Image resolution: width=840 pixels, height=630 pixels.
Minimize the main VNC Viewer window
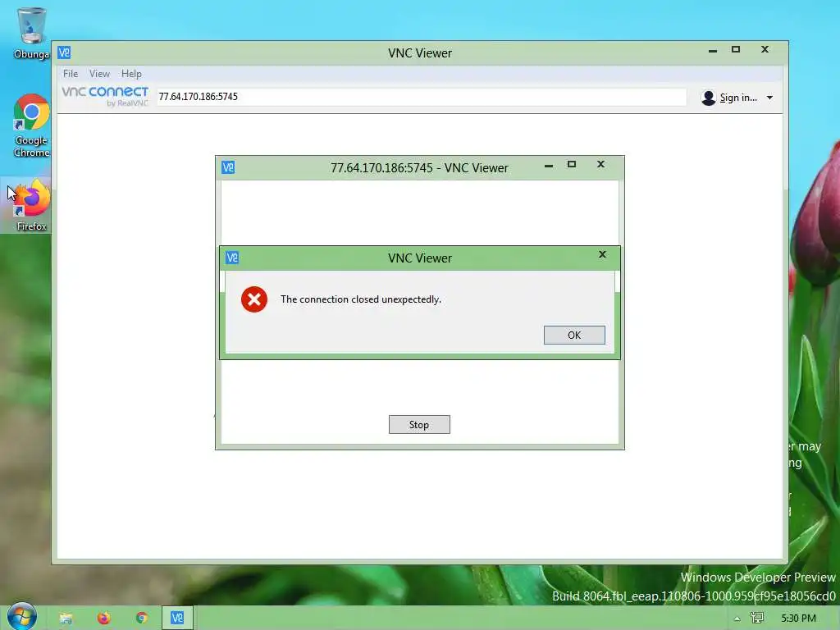(713, 51)
